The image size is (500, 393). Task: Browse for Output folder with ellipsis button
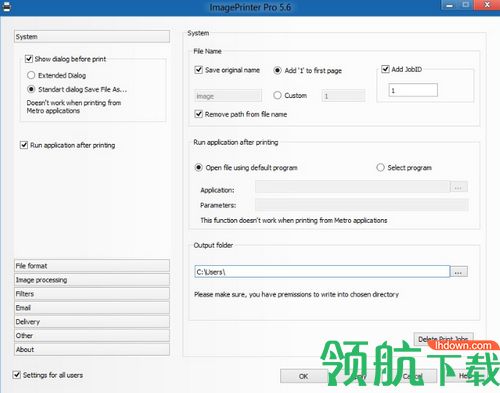(459, 272)
